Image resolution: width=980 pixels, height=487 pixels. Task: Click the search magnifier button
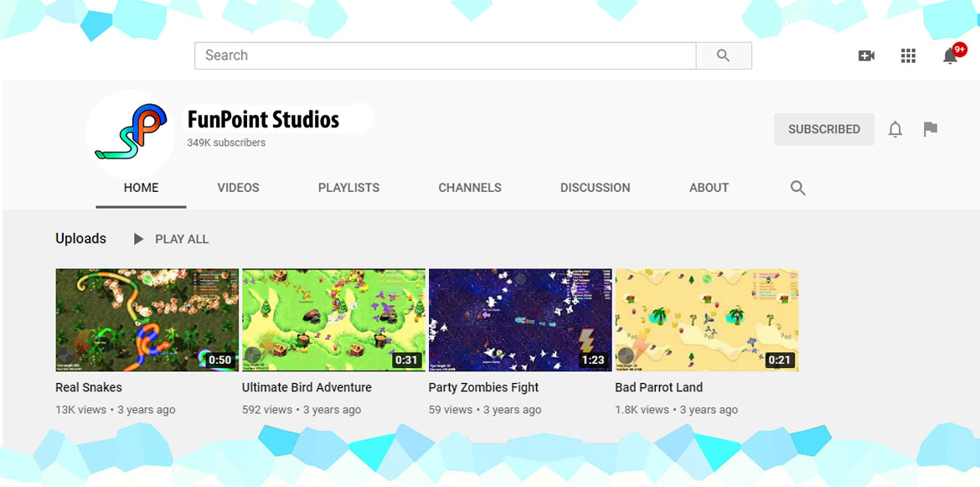(724, 55)
